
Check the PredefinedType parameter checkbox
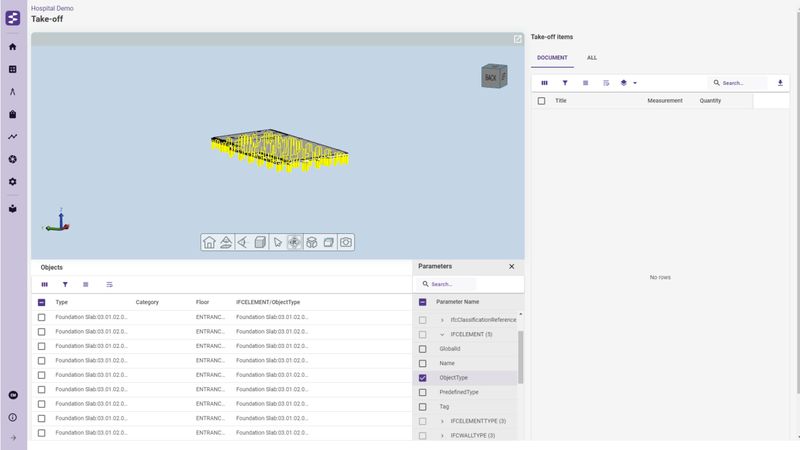tap(422, 392)
